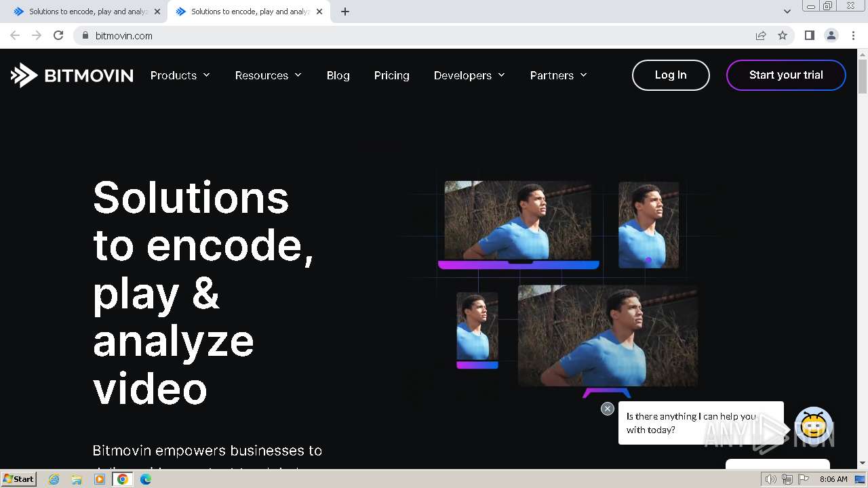The height and width of the screenshot is (488, 868).
Task: Click the page vertical scrollbar thumb
Action: (863, 77)
